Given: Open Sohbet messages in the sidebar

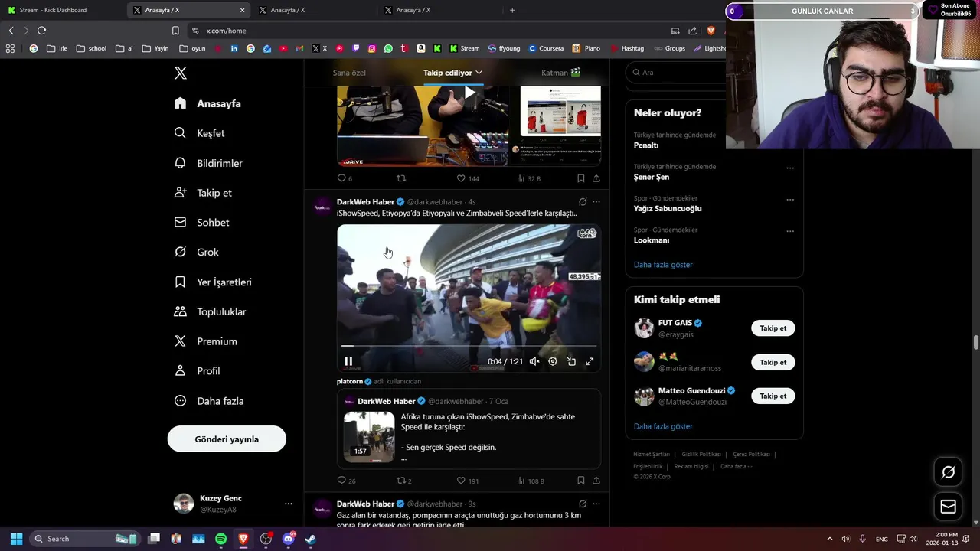Looking at the screenshot, I should (202, 223).
